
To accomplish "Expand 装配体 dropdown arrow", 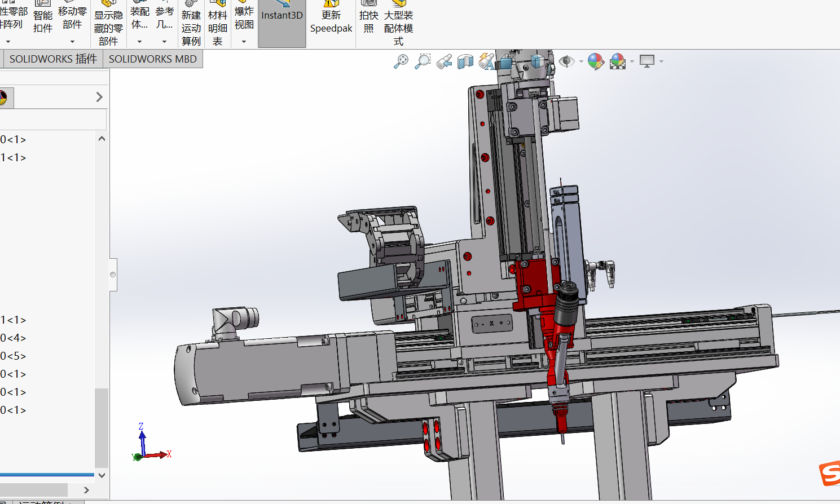I will pyautogui.click(x=139, y=42).
